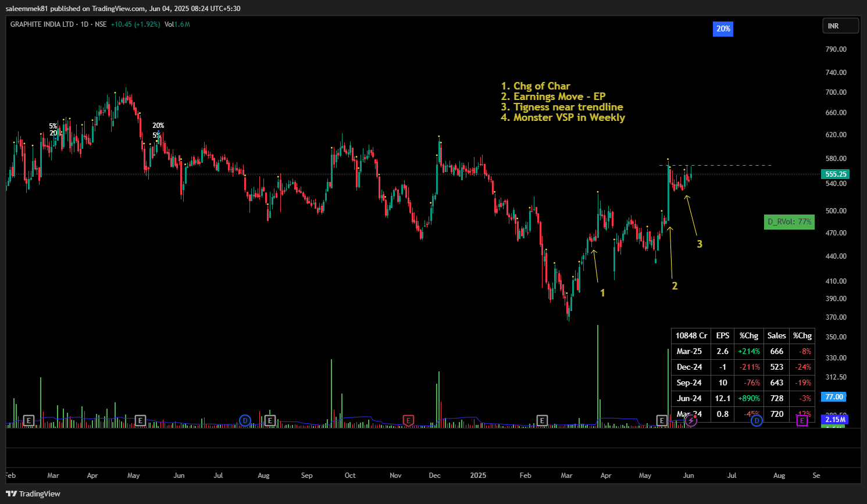The width and height of the screenshot is (867, 504).
Task: Click the 700.00 price axis label
Action: coord(836,92)
